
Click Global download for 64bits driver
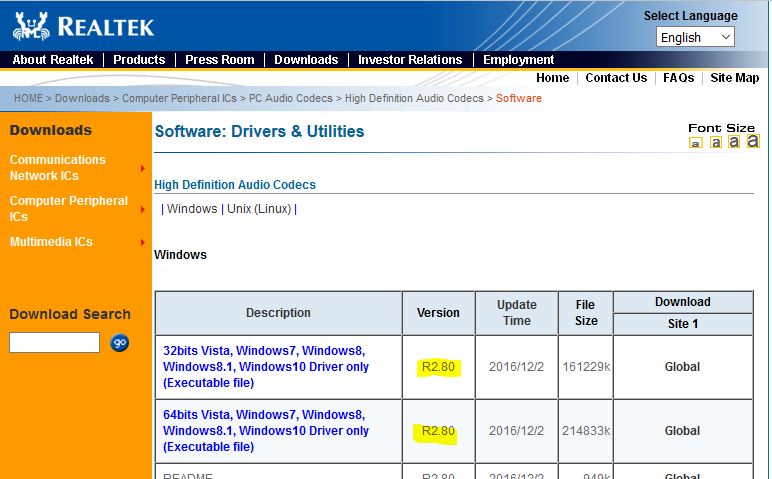point(682,431)
